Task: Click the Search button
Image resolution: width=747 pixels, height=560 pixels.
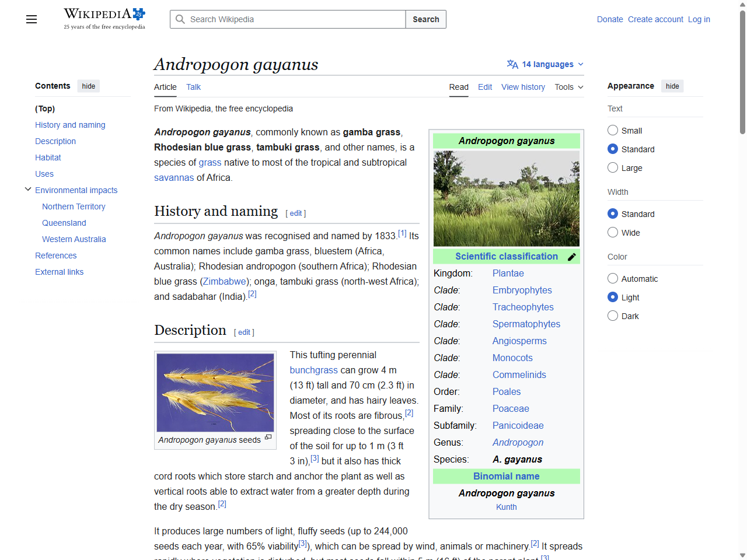Action: (x=426, y=19)
